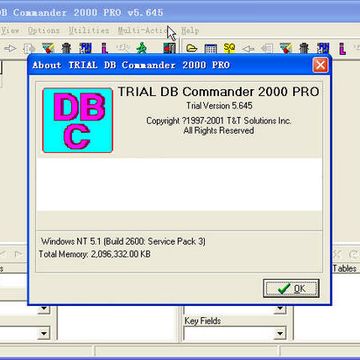Click the greyed search icon beside the running man

click(x=123, y=49)
